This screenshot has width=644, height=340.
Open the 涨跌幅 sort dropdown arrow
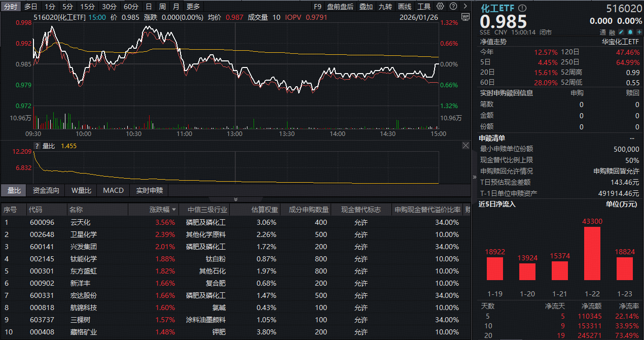[x=175, y=209]
